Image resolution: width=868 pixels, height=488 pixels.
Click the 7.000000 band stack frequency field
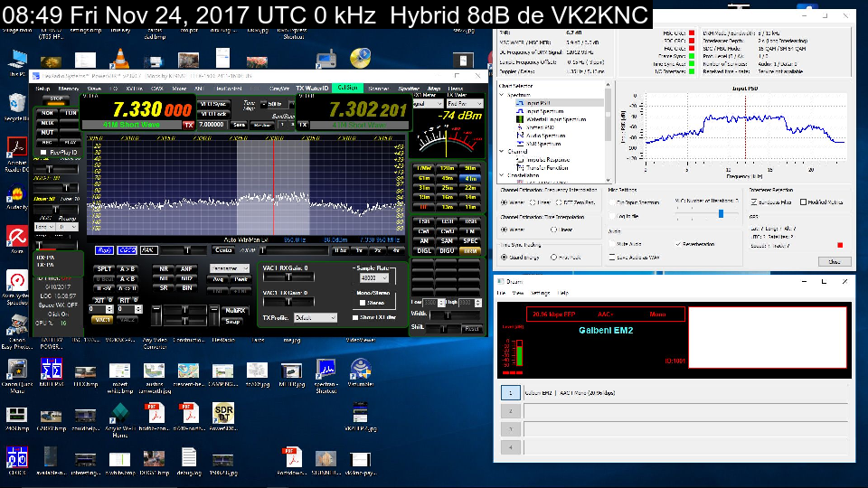212,125
